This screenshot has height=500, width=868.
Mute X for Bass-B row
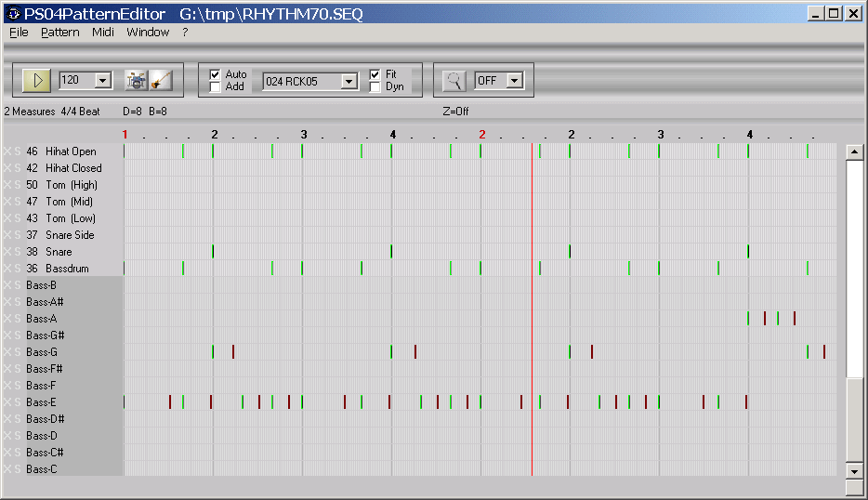pyautogui.click(x=7, y=285)
